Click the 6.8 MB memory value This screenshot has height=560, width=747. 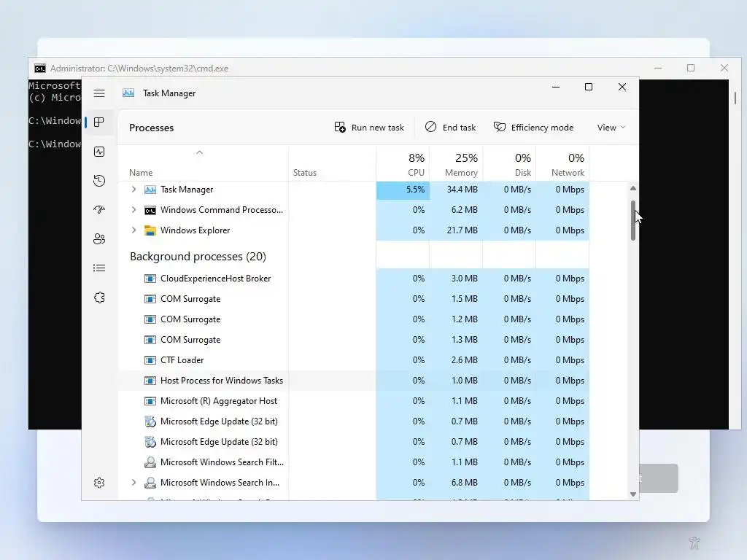click(465, 483)
